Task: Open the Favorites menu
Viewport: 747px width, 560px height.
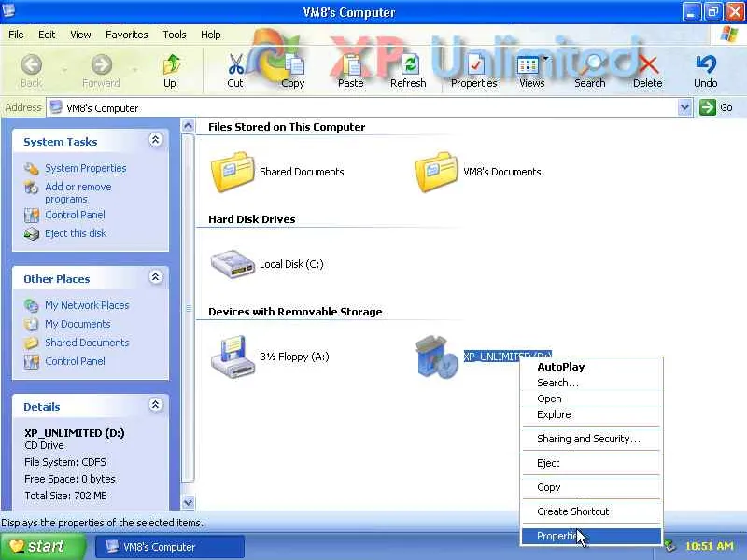Action: pyautogui.click(x=127, y=35)
